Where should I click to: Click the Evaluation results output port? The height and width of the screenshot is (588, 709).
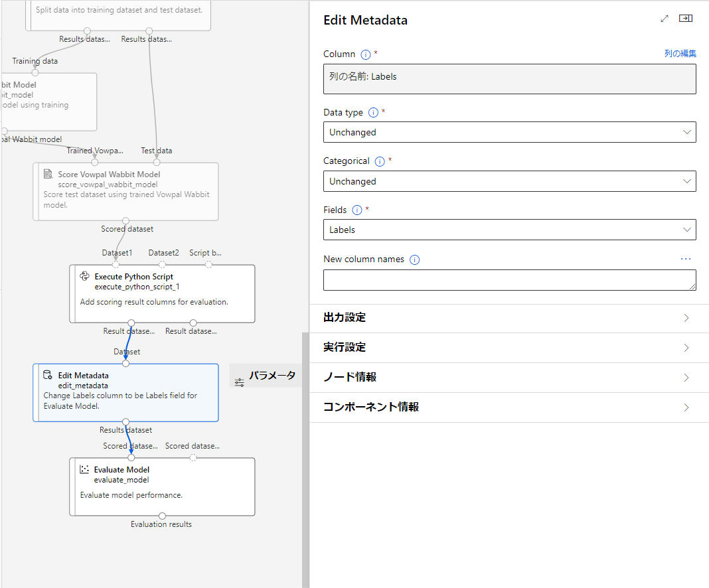(x=163, y=516)
